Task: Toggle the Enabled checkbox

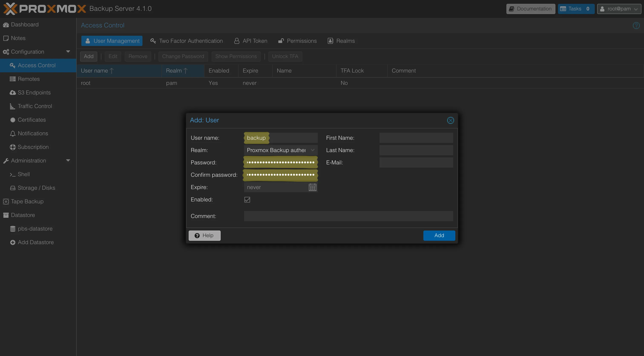Action: [x=247, y=200]
